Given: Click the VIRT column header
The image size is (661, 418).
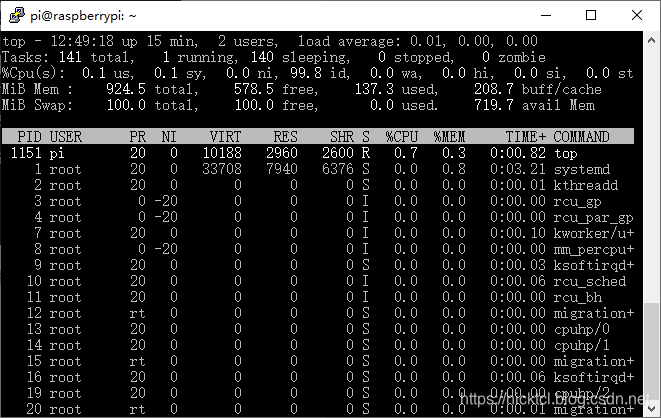Looking at the screenshot, I should (x=226, y=137).
